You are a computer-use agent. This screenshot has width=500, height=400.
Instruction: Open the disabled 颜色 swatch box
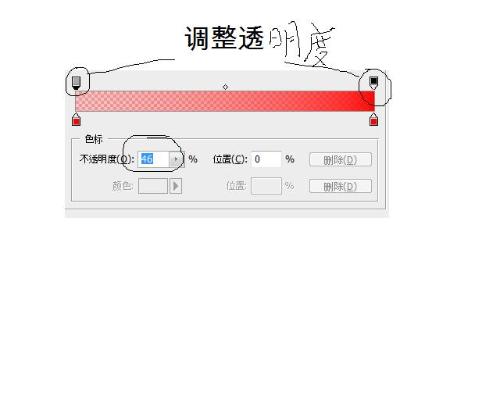coord(153,186)
